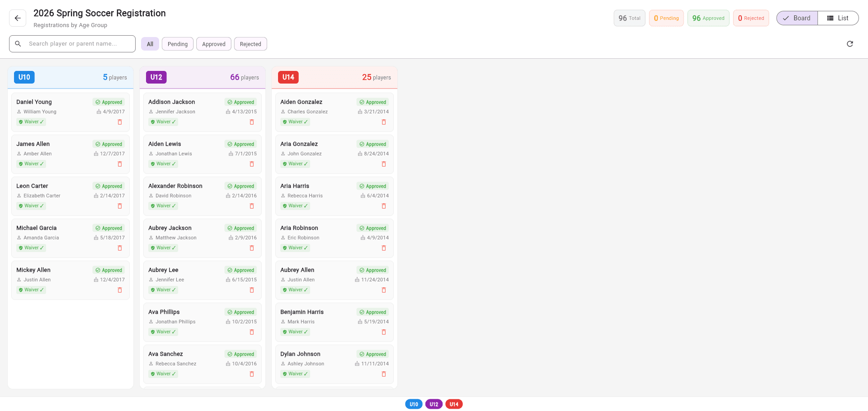This screenshot has height=411, width=868.
Task: Focus the player or parent search field
Action: coord(72,44)
